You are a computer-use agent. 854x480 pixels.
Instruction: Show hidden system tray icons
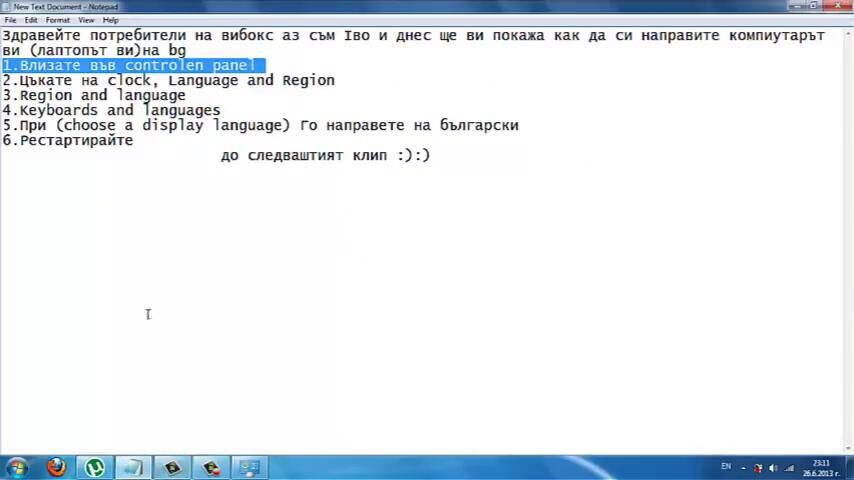pyautogui.click(x=743, y=468)
